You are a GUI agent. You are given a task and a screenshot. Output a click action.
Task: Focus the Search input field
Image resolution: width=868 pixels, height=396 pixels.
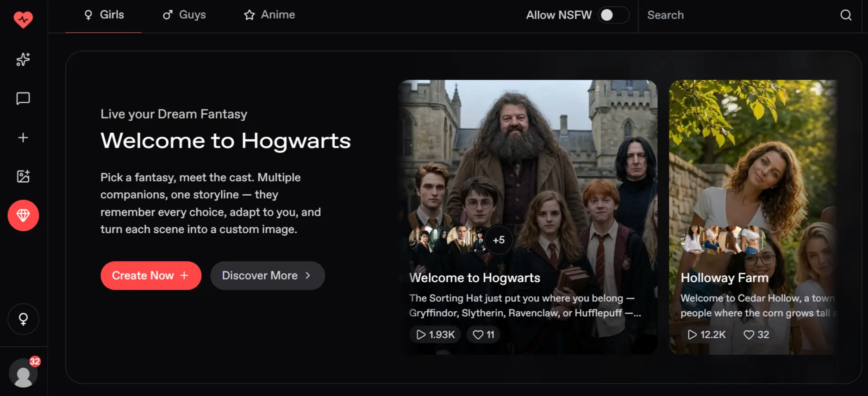coord(741,15)
